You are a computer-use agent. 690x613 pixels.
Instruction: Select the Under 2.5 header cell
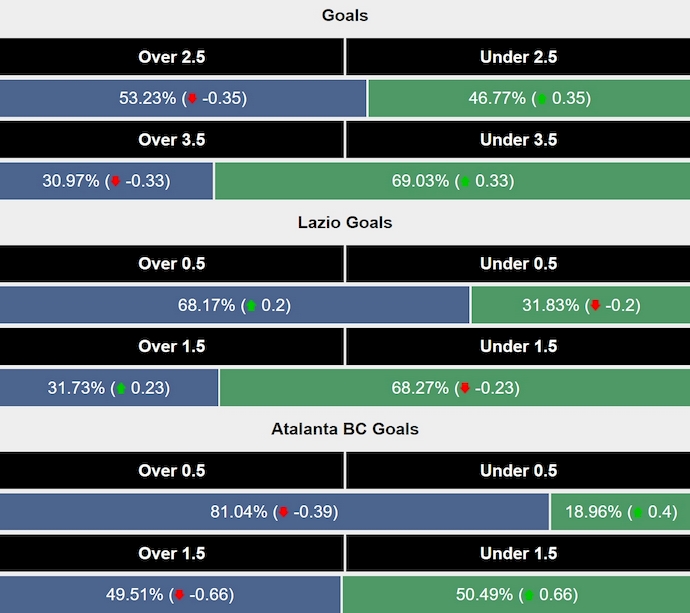(x=518, y=57)
